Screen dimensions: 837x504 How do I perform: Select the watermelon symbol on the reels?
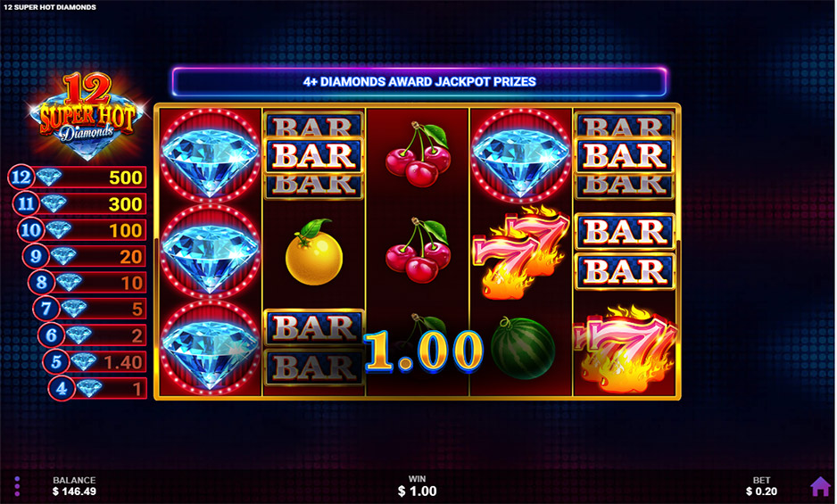click(523, 348)
